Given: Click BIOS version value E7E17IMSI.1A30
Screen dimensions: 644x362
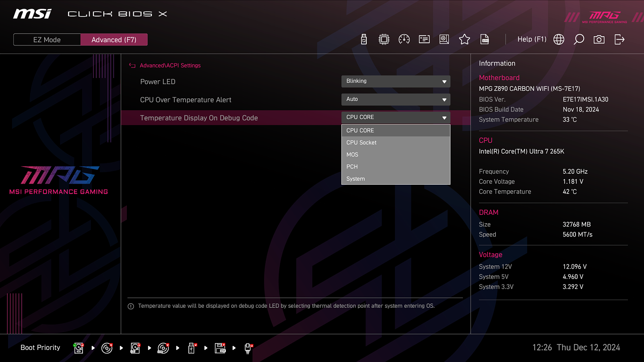Looking at the screenshot, I should [586, 99].
